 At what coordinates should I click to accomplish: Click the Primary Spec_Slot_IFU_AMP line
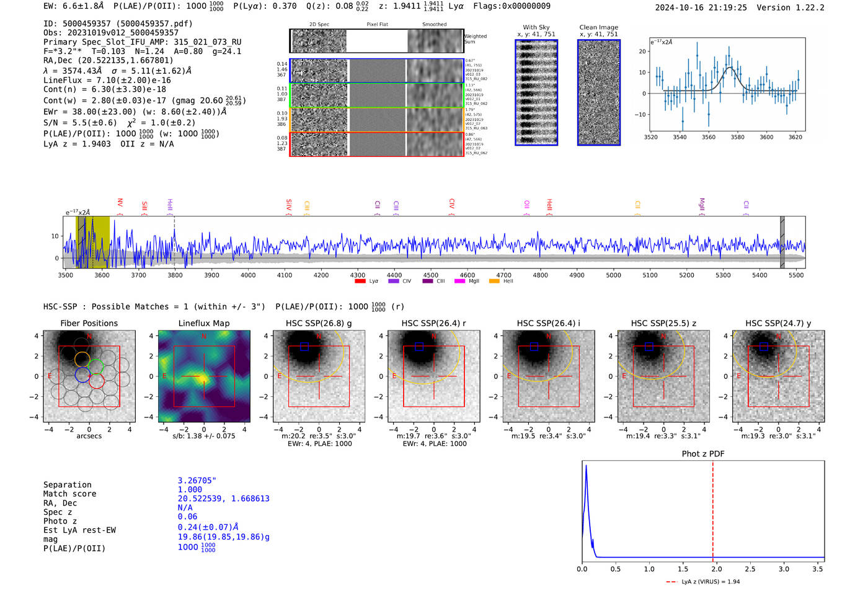[143, 42]
